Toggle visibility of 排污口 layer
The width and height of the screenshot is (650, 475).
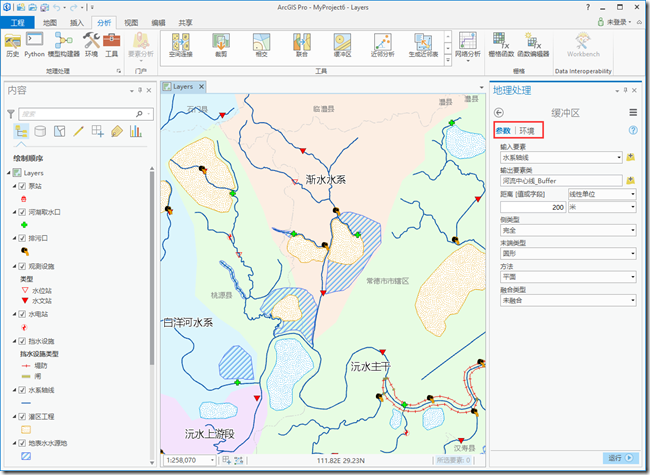22,238
